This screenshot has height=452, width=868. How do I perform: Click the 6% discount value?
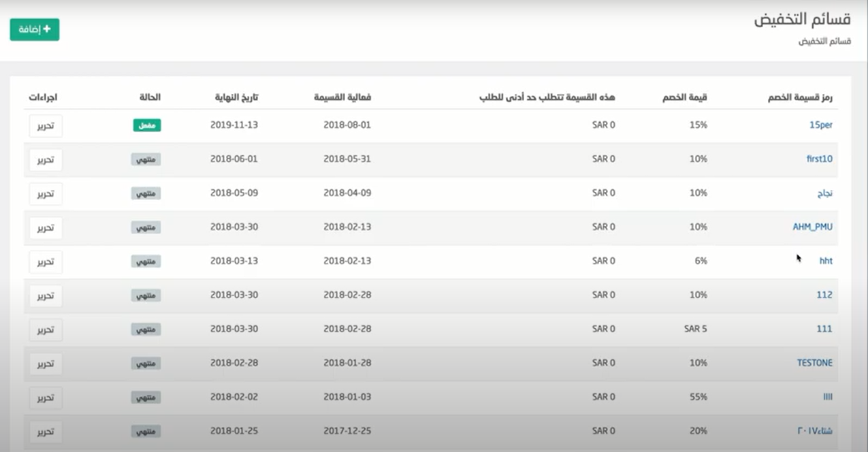701,261
